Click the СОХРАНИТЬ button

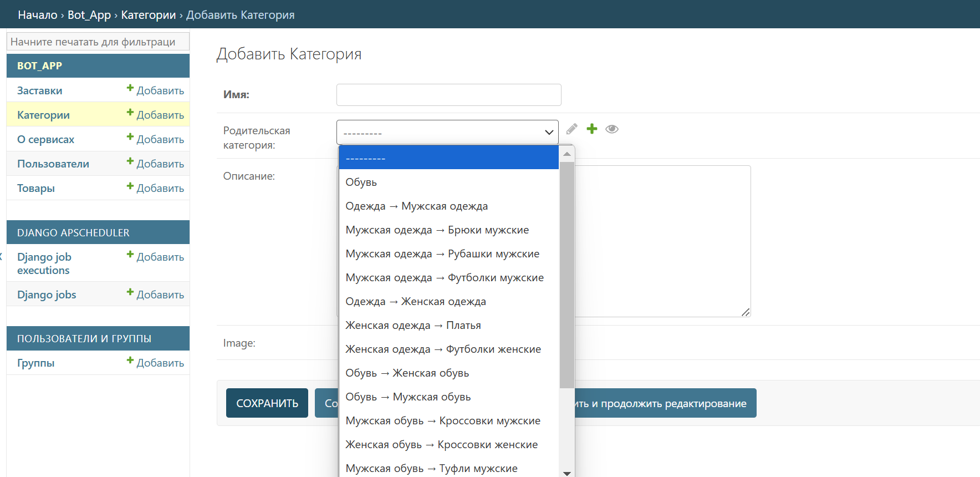click(267, 403)
